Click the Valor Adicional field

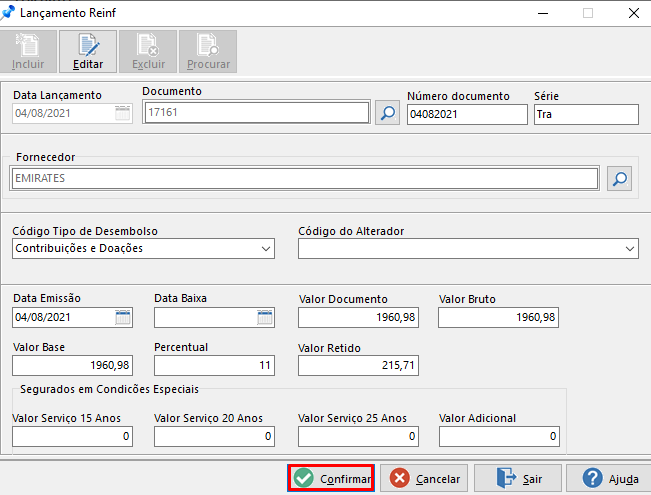499,436
